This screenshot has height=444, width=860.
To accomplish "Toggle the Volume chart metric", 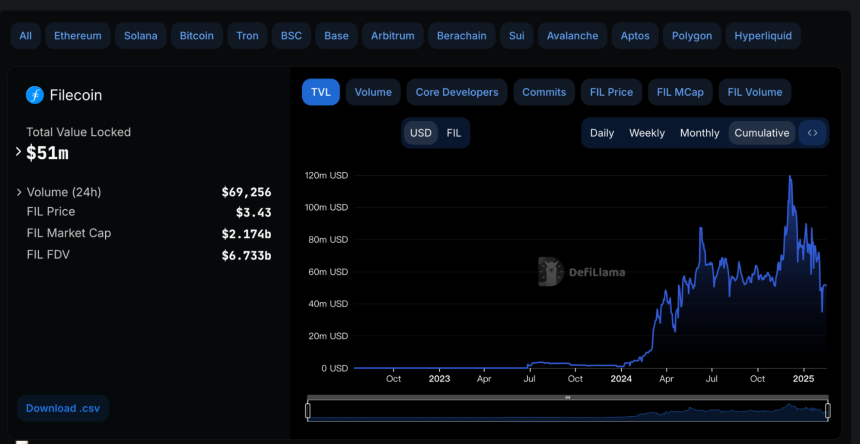I will point(373,92).
